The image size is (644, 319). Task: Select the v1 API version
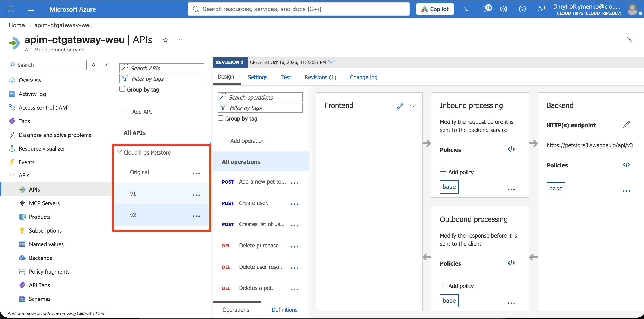162,194
